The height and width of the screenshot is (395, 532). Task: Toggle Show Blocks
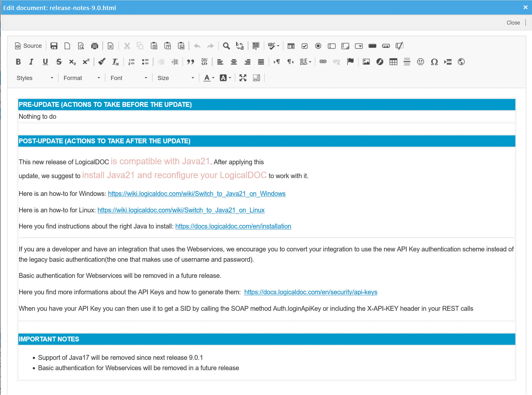(x=256, y=78)
